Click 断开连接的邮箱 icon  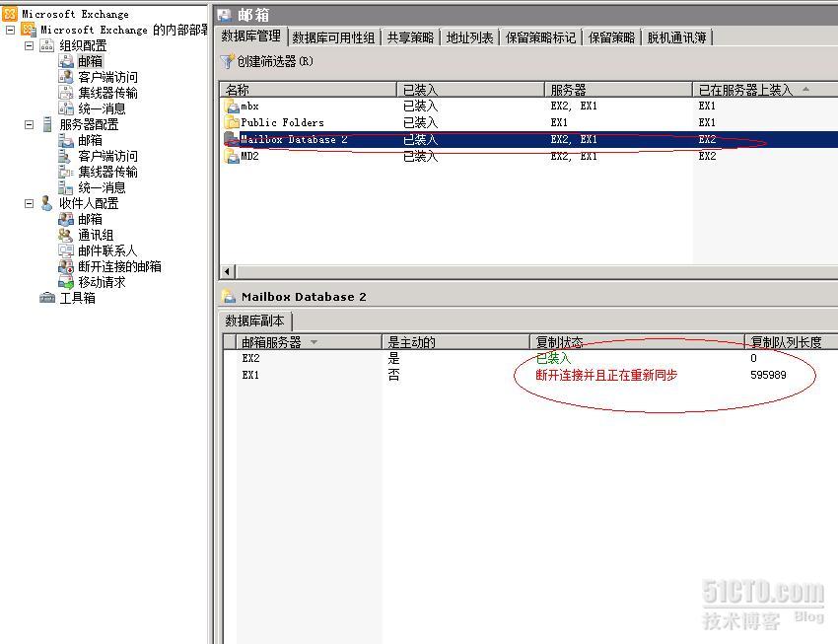66,266
